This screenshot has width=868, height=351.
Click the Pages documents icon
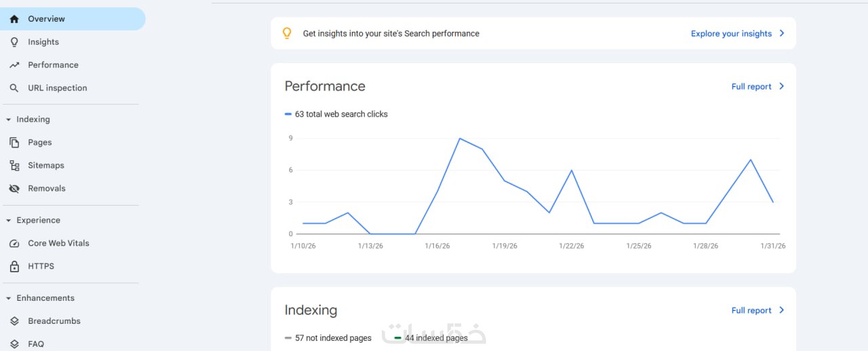[14, 143]
